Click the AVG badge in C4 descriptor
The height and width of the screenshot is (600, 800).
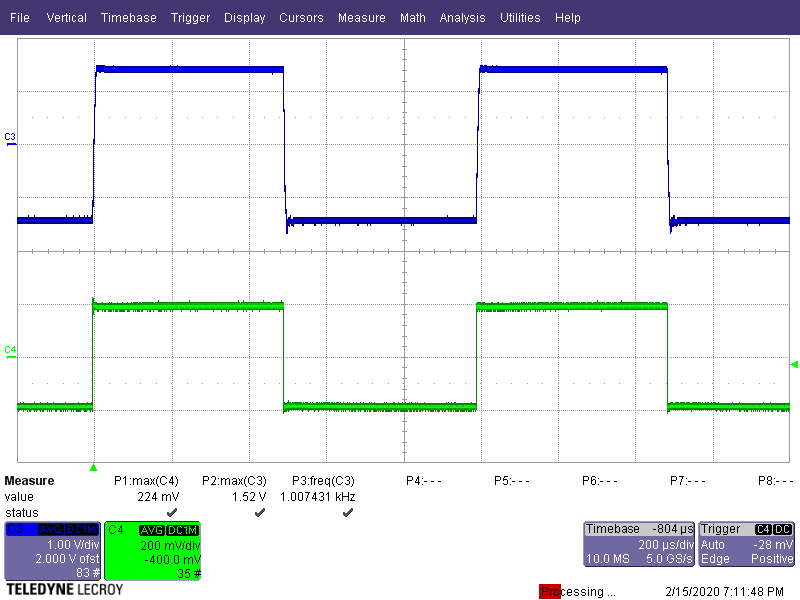coord(152,530)
